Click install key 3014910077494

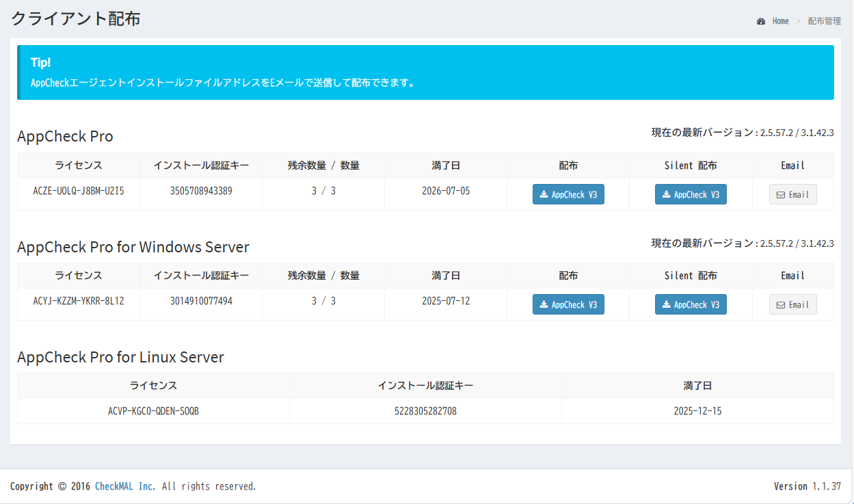pos(201,301)
